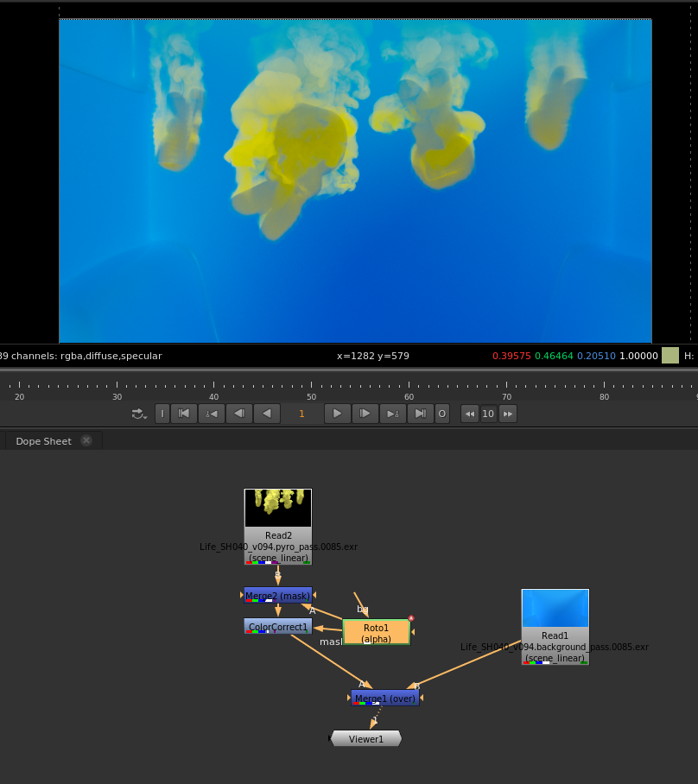Click the right mask arrow of Merge1
The image size is (698, 784).
422,698
